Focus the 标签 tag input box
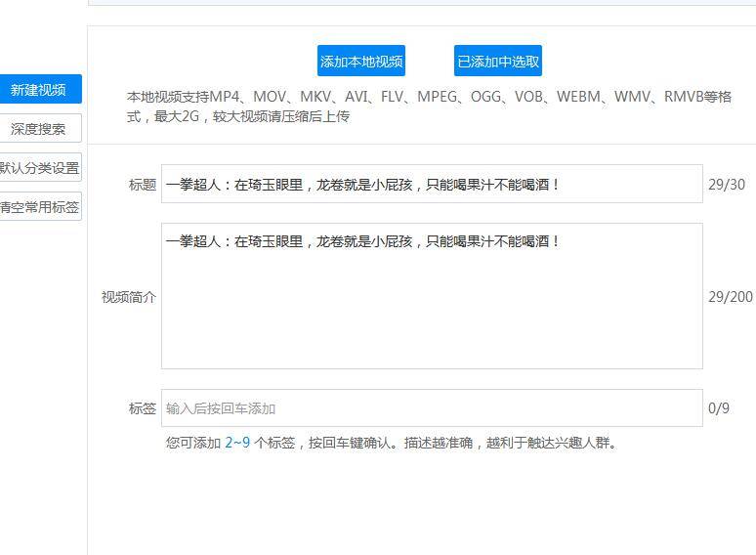756x555 pixels. click(431, 408)
